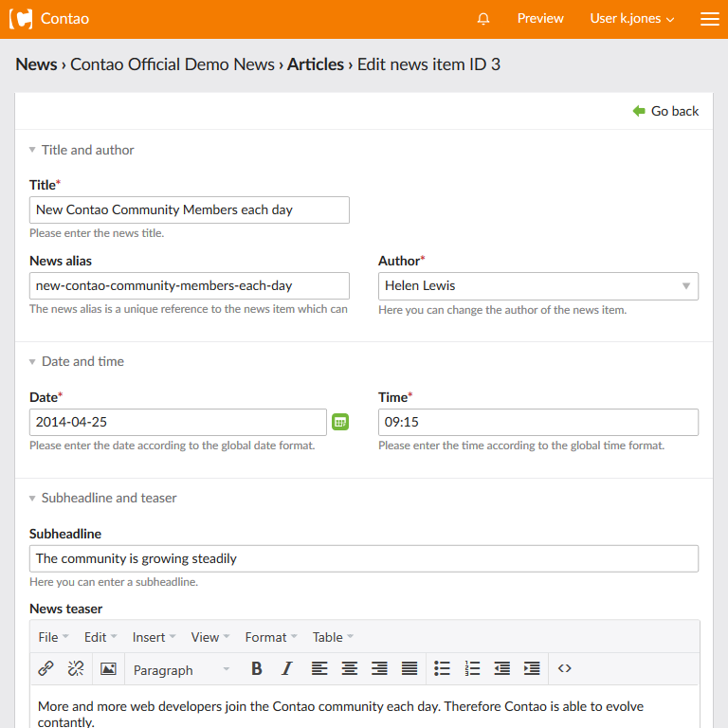Open the User k.jones dropdown

click(x=632, y=19)
